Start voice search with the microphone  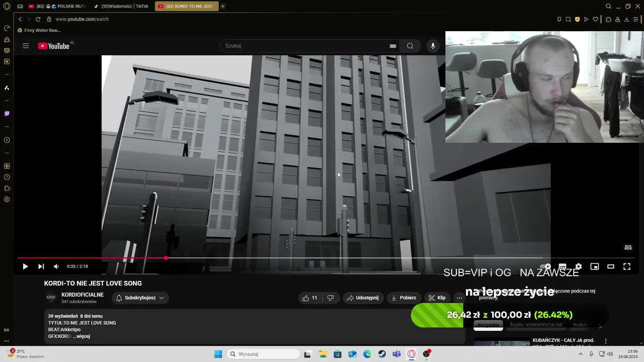[433, 46]
